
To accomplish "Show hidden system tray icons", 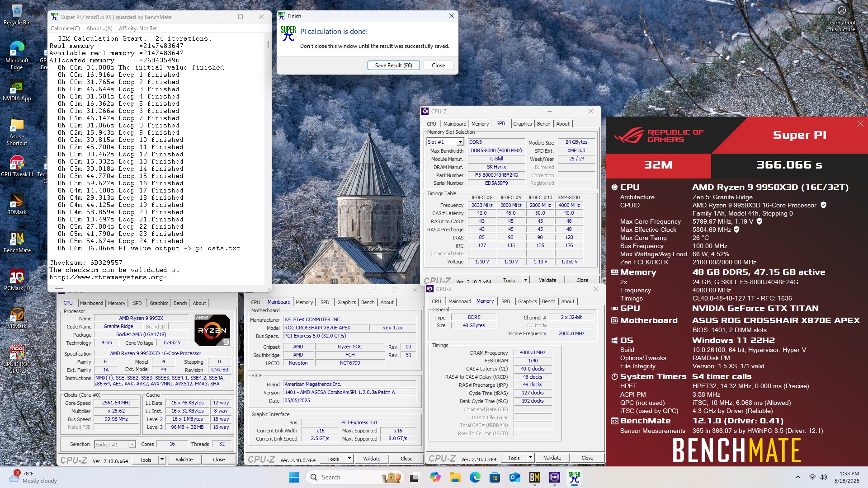I will [x=797, y=477].
